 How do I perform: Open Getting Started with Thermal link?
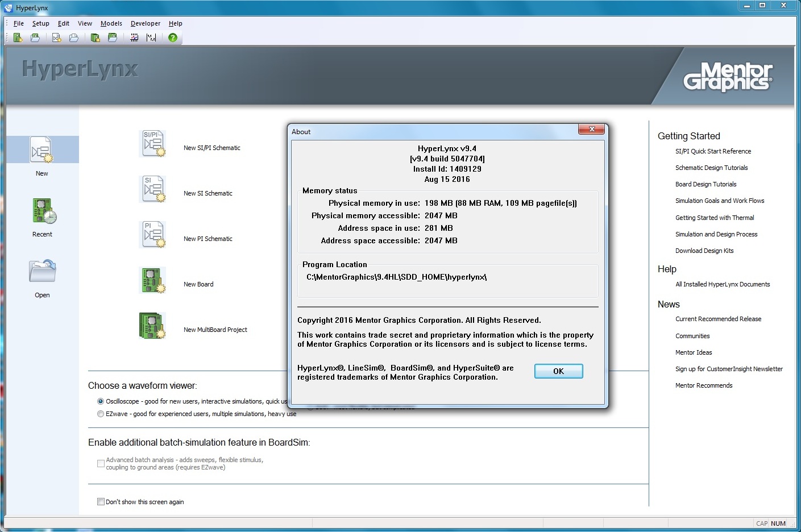pyautogui.click(x=715, y=218)
